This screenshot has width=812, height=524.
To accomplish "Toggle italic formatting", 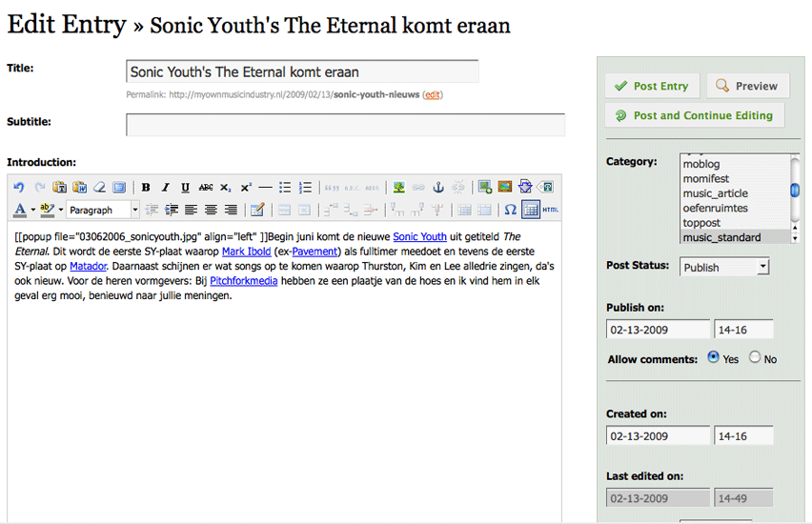I will [x=165, y=188].
